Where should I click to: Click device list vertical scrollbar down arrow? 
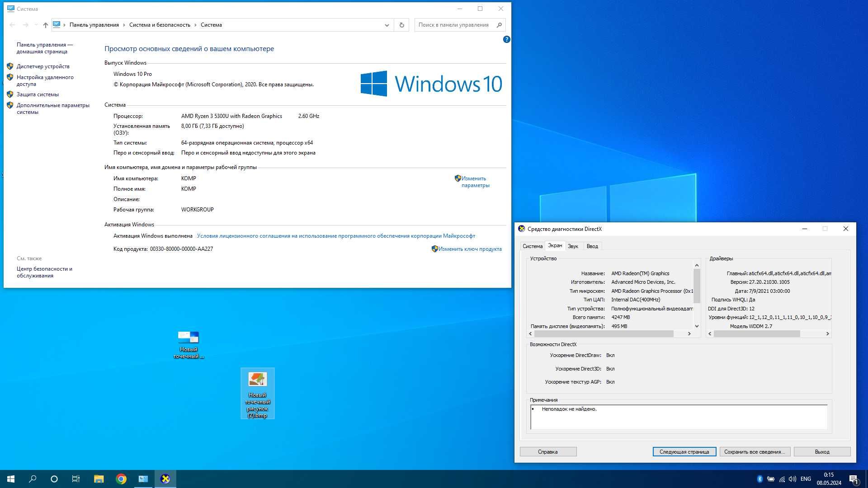(697, 326)
